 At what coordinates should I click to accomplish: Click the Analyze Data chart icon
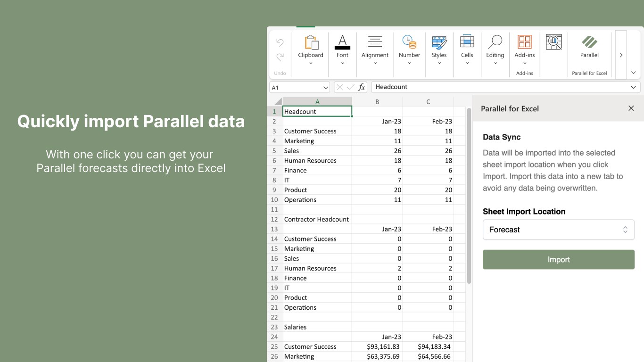pos(554,42)
